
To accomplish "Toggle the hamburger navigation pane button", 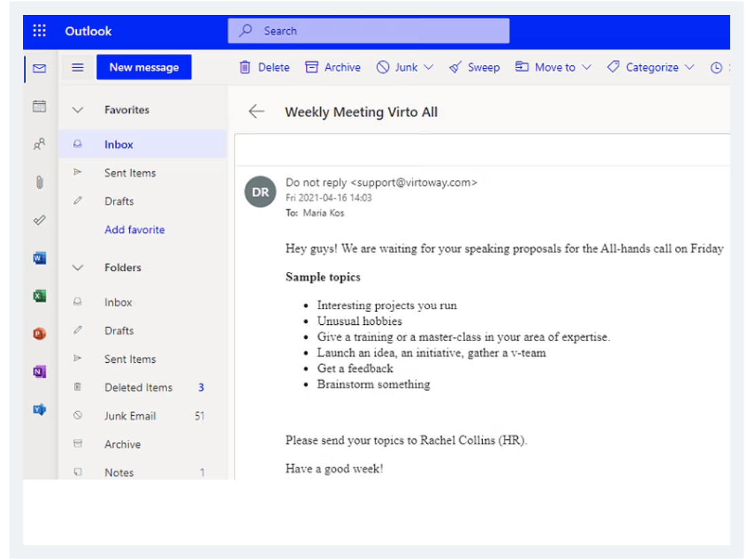I will (78, 67).
